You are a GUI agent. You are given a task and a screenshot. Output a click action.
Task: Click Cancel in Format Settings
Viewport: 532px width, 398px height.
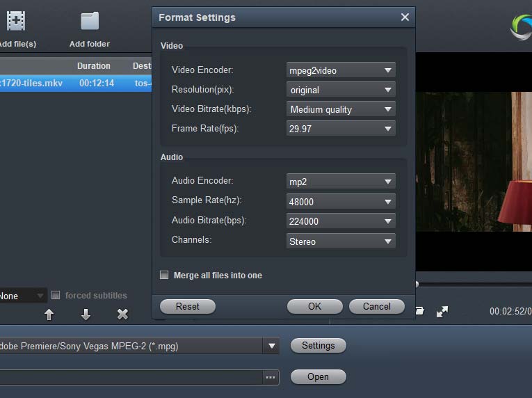(377, 306)
